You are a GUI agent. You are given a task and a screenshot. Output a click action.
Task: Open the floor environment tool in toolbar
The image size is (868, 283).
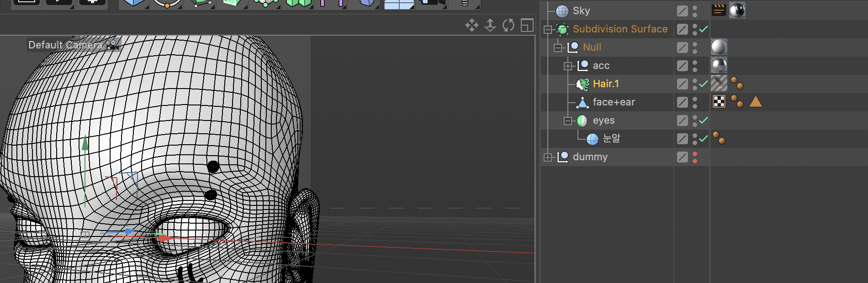(399, 4)
